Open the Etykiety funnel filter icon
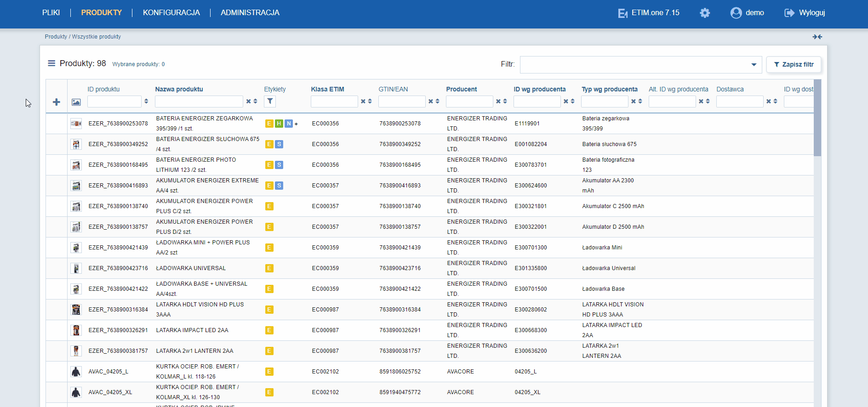The image size is (868, 407). 270,102
